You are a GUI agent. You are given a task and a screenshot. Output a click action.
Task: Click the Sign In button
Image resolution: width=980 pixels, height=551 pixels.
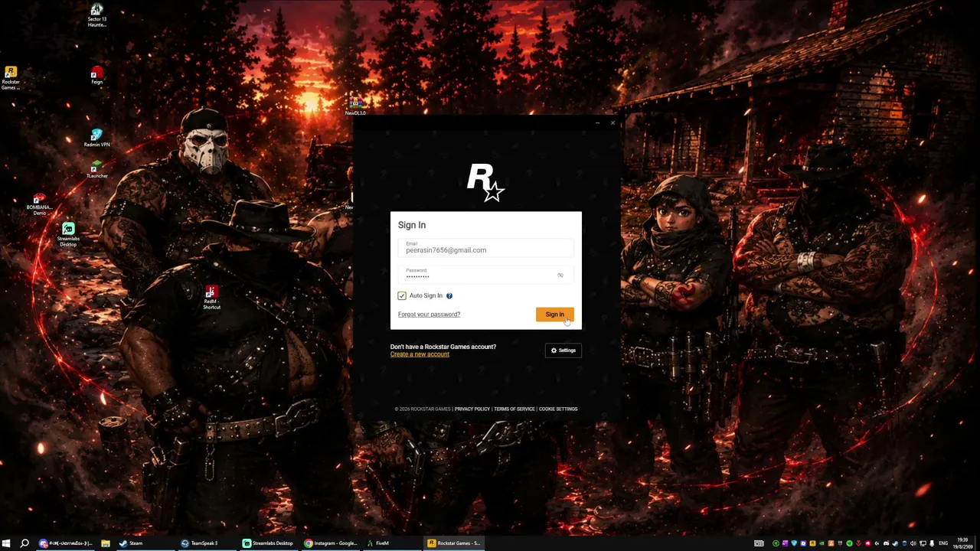point(554,315)
